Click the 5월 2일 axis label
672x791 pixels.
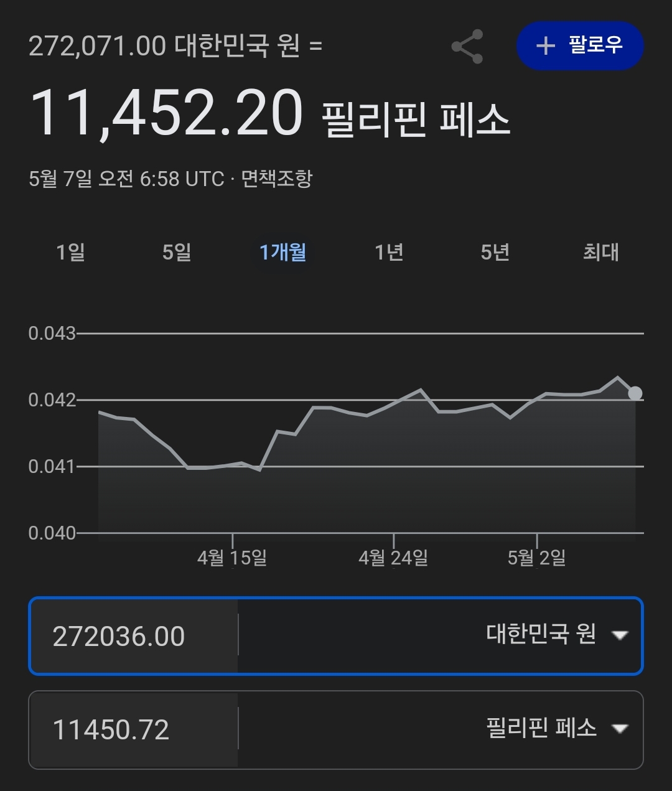click(536, 557)
